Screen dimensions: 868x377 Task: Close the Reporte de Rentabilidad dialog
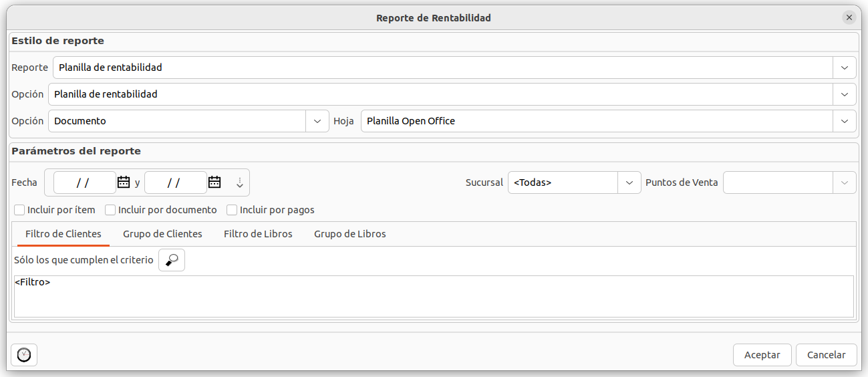coord(849,18)
